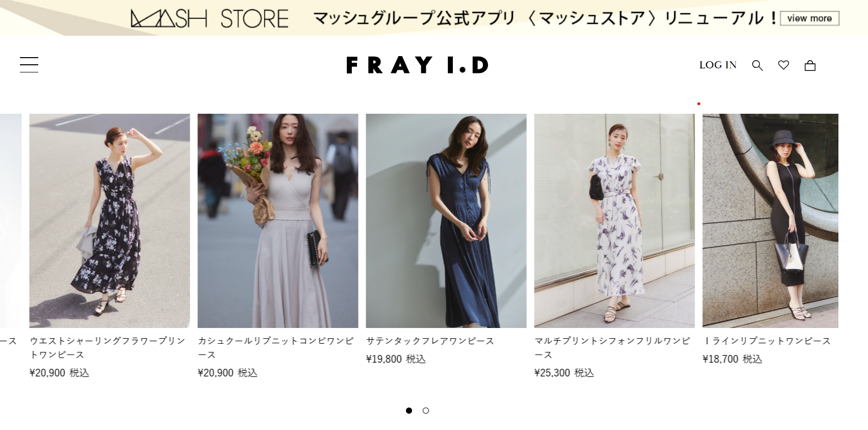
Task: Click the view more button
Action: pos(809,18)
